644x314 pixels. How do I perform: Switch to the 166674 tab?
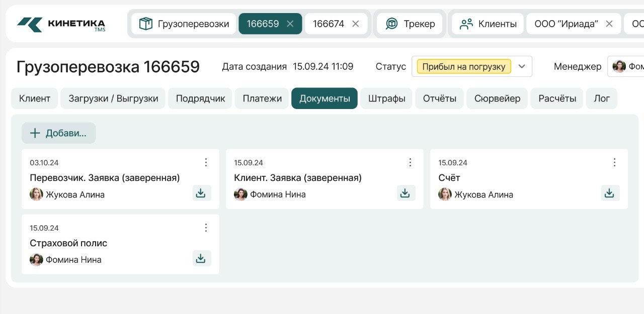tap(336, 24)
